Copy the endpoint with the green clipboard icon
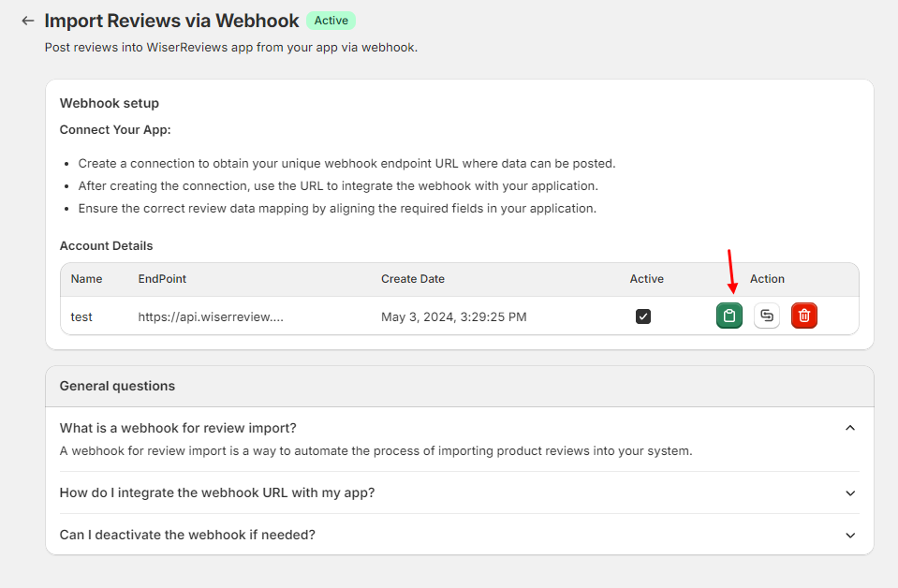This screenshot has width=898, height=588. (x=729, y=316)
